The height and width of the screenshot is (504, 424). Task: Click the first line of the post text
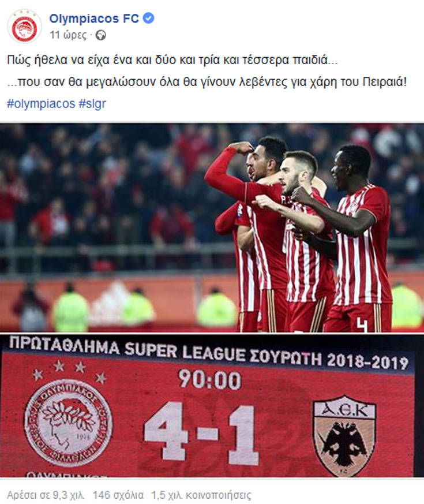click(172, 60)
